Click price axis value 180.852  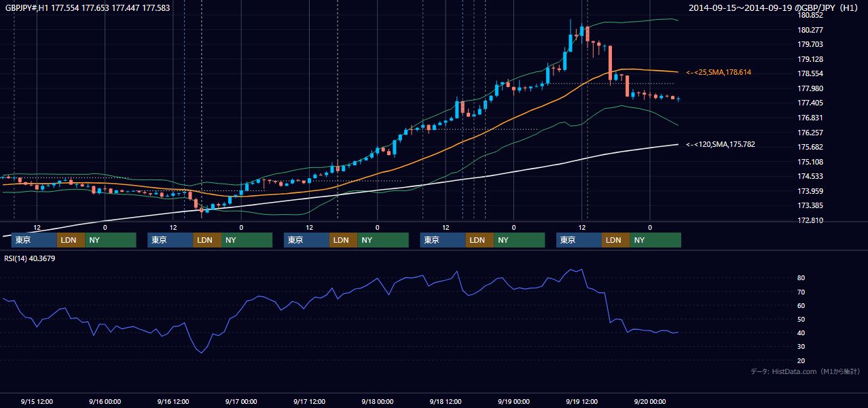tap(810, 16)
